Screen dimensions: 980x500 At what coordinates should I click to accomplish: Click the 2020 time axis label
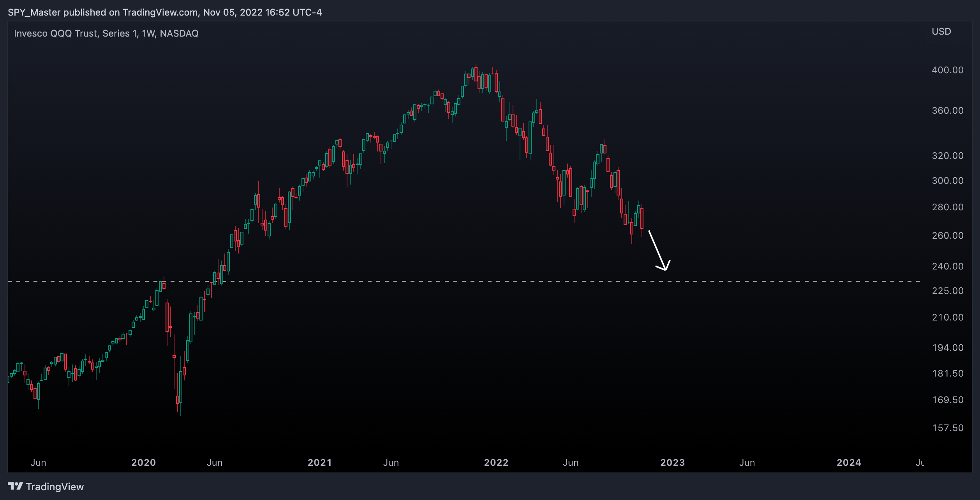(x=143, y=463)
